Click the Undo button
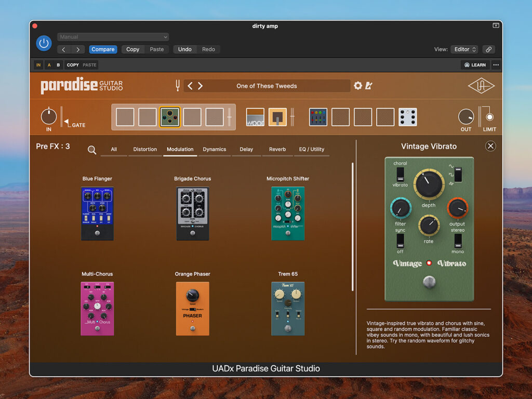 (185, 49)
